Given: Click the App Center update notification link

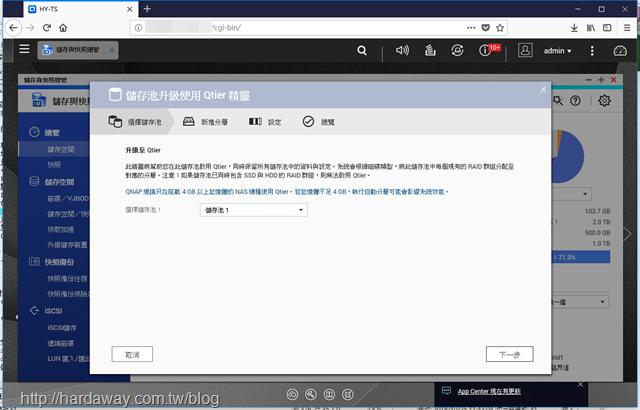Looking at the screenshot, I should coord(489,391).
